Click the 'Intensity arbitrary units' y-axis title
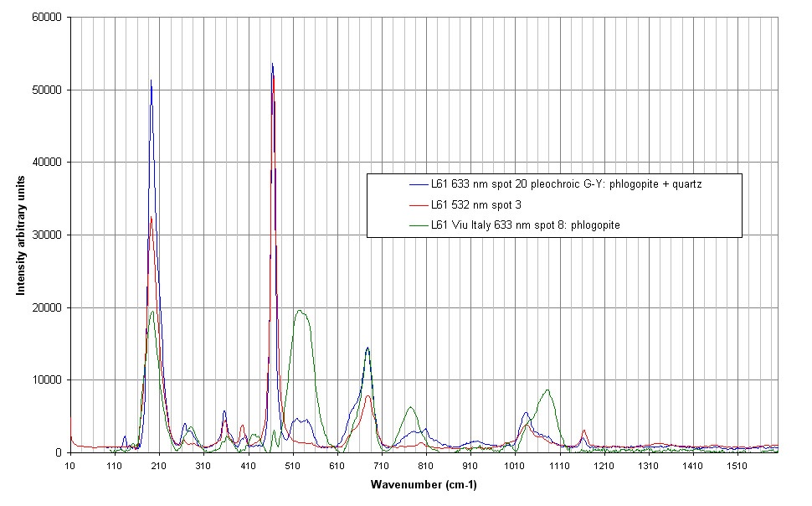Viewport: 812px width, 506px height. pyautogui.click(x=20, y=233)
